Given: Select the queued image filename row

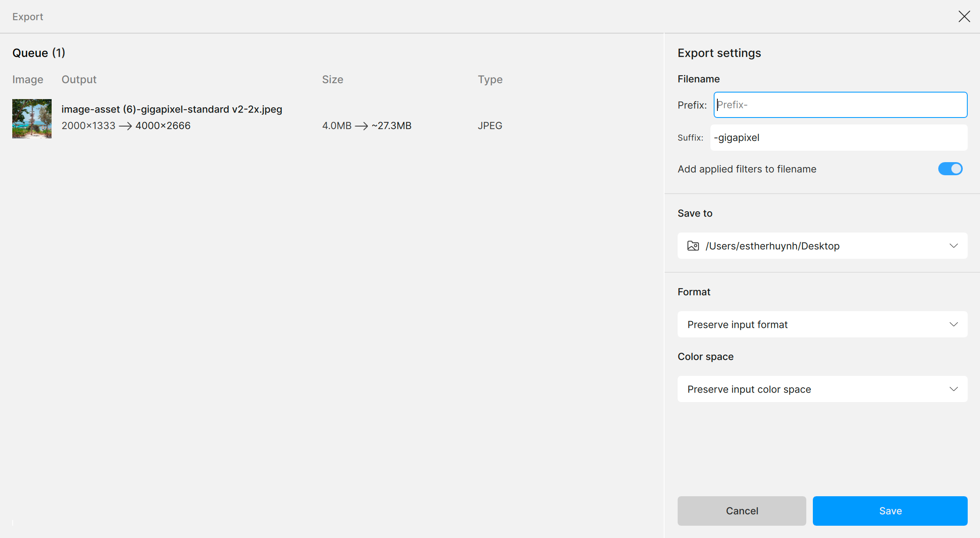Looking at the screenshot, I should click(172, 109).
